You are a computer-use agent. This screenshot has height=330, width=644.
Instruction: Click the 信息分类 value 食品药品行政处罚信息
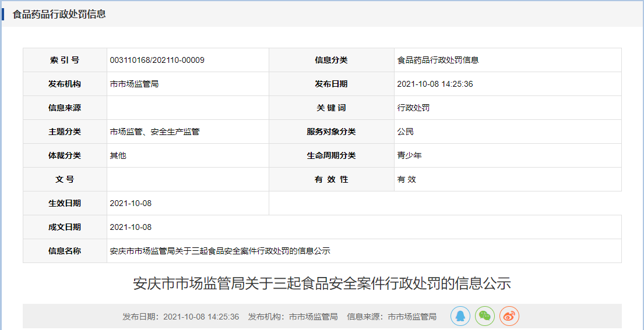click(438, 61)
